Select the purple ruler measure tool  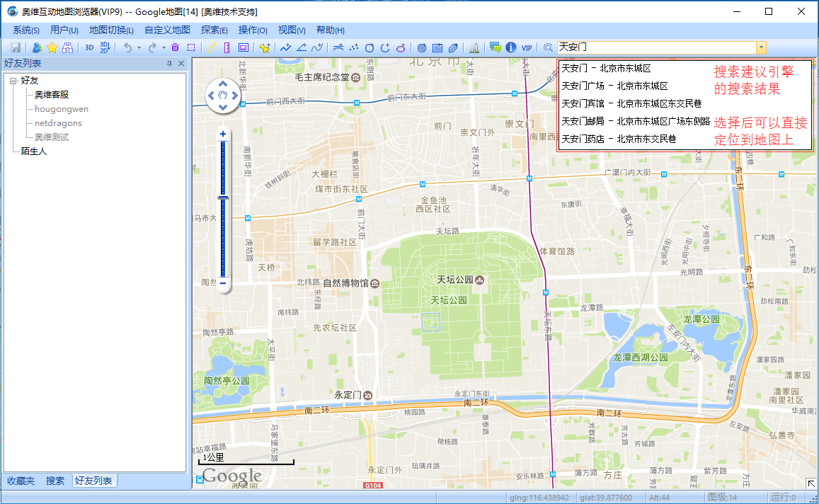(227, 48)
